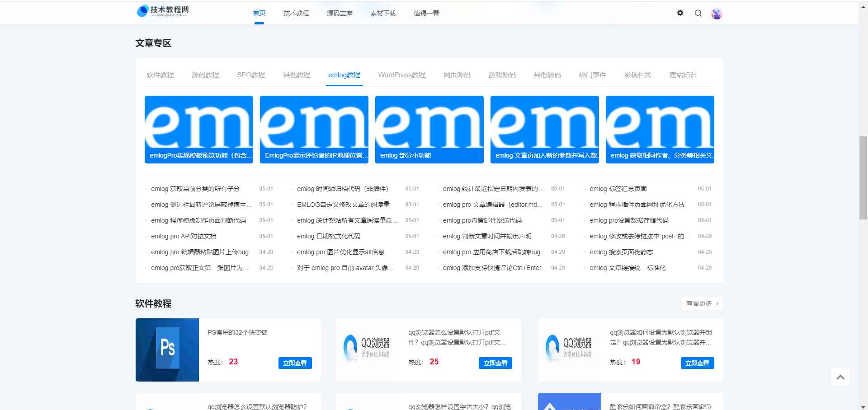Open 源码宝库 navigation item
868x410 pixels.
(340, 13)
